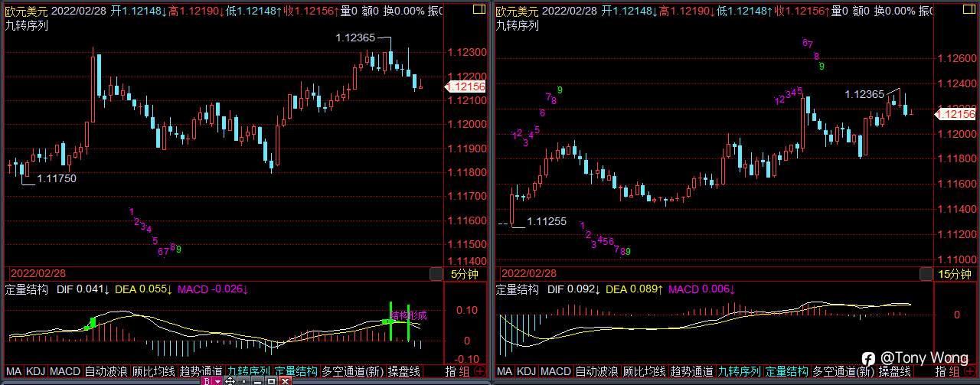The height and width of the screenshot is (385, 980).
Task: Select KDJ indicator tab in 15-minute panel
Action: click(x=527, y=371)
